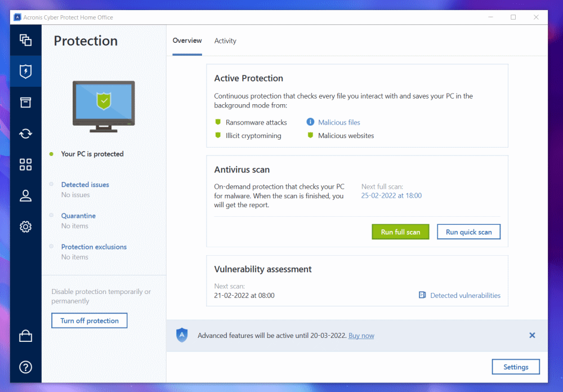Click the protected PC monitor illustration
This screenshot has width=563, height=392.
104,106
